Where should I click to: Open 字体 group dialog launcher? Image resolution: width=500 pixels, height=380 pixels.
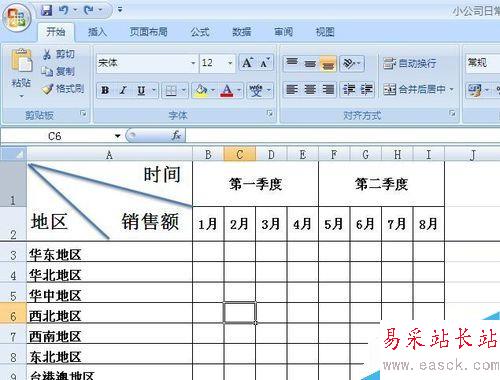tap(269, 113)
